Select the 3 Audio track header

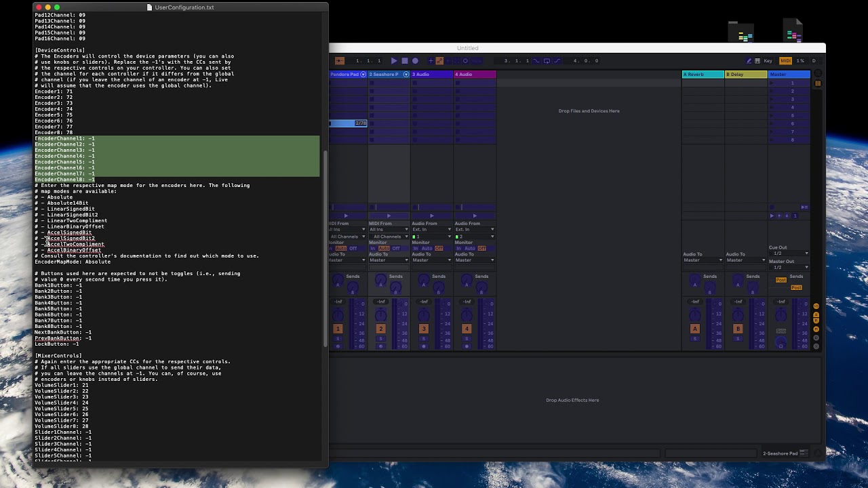pyautogui.click(x=432, y=74)
